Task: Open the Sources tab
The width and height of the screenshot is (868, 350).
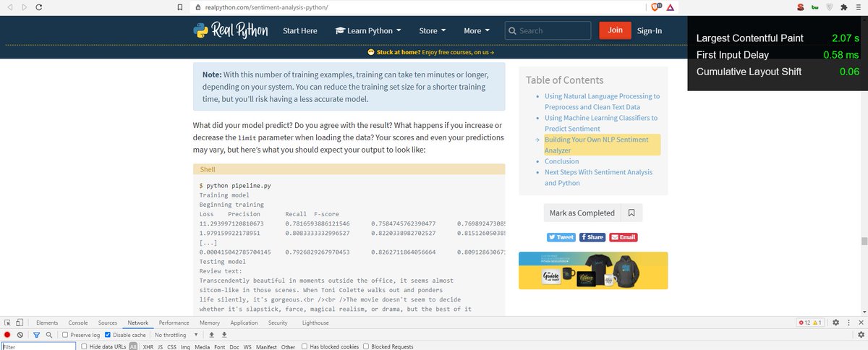Action: (x=108, y=323)
